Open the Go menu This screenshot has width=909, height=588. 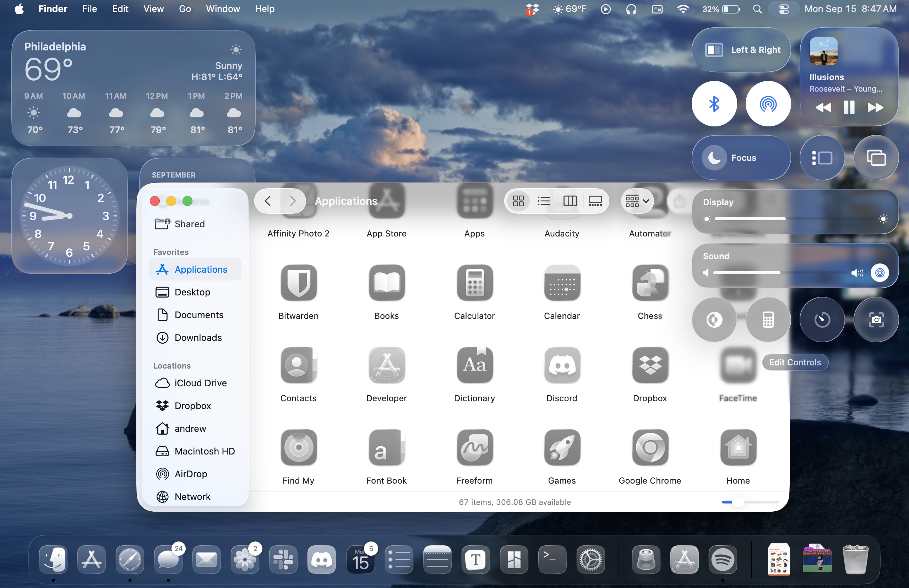[185, 9]
